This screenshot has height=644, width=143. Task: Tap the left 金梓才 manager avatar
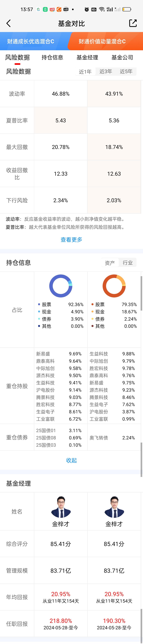tap(61, 507)
